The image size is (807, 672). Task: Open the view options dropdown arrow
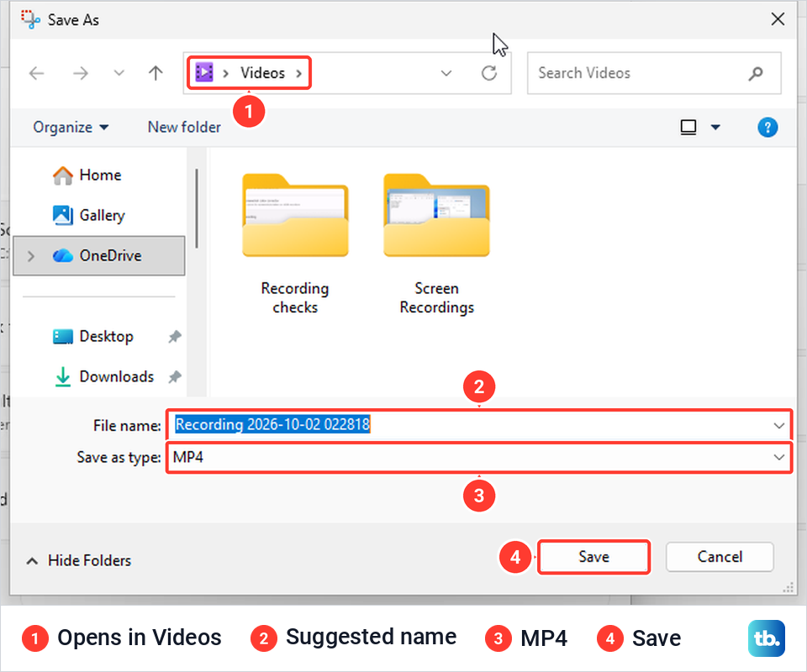[x=715, y=127]
